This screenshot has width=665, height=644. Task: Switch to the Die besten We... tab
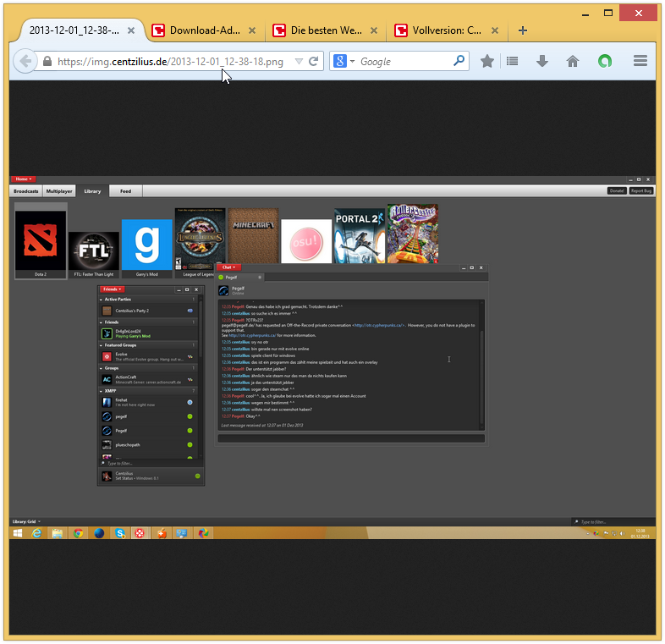[x=326, y=30]
